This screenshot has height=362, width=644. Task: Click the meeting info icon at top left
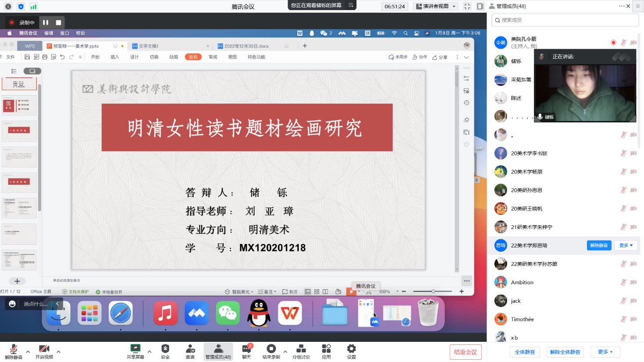8,7
